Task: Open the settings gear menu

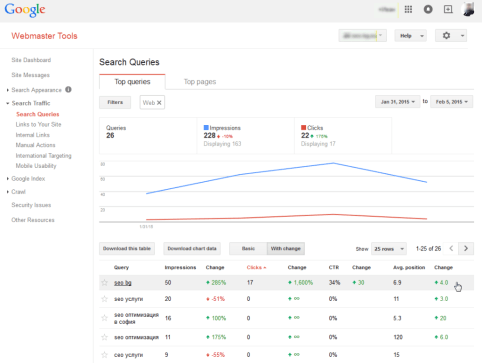Action: click(451, 36)
